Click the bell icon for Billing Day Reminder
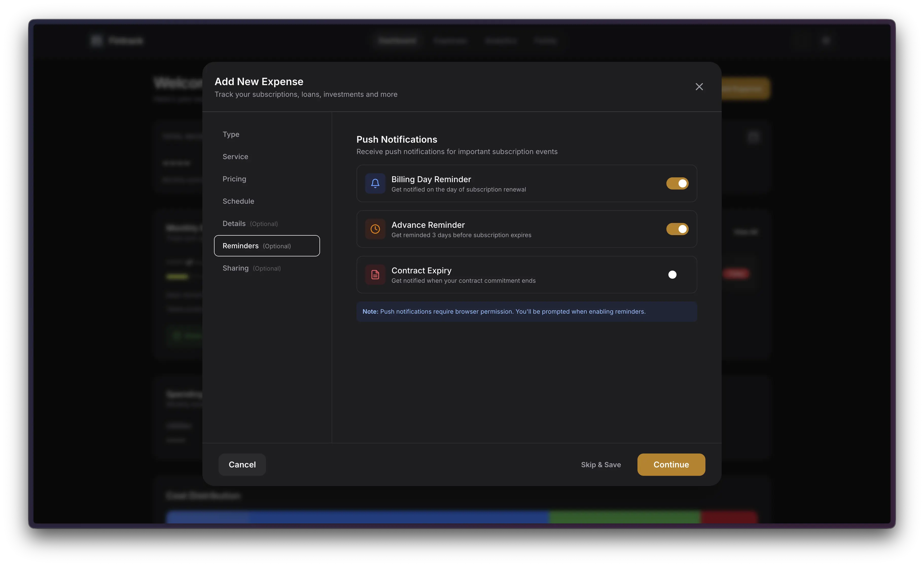The image size is (924, 566). [375, 183]
